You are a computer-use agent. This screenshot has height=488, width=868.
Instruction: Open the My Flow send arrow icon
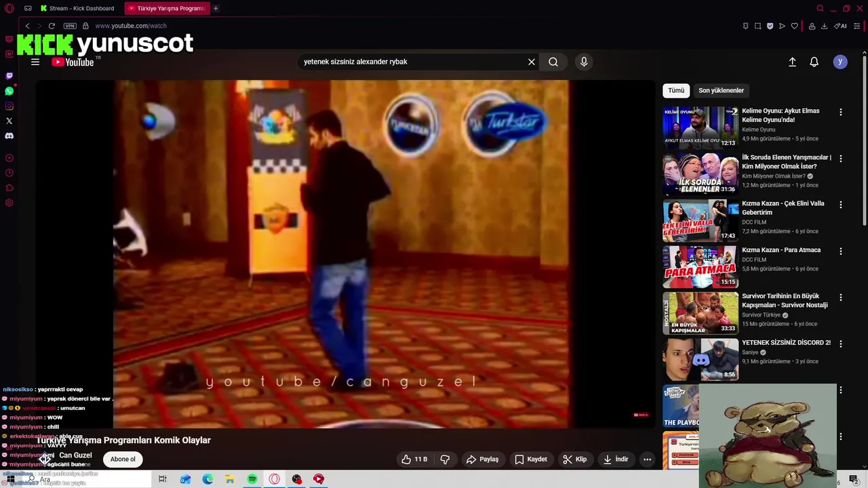click(782, 26)
